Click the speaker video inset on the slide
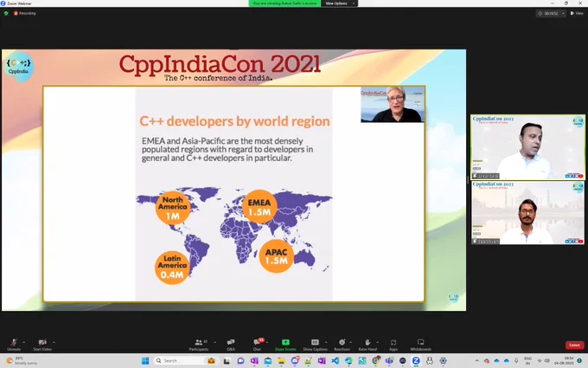Viewport: 588px width, 368px height. click(393, 105)
